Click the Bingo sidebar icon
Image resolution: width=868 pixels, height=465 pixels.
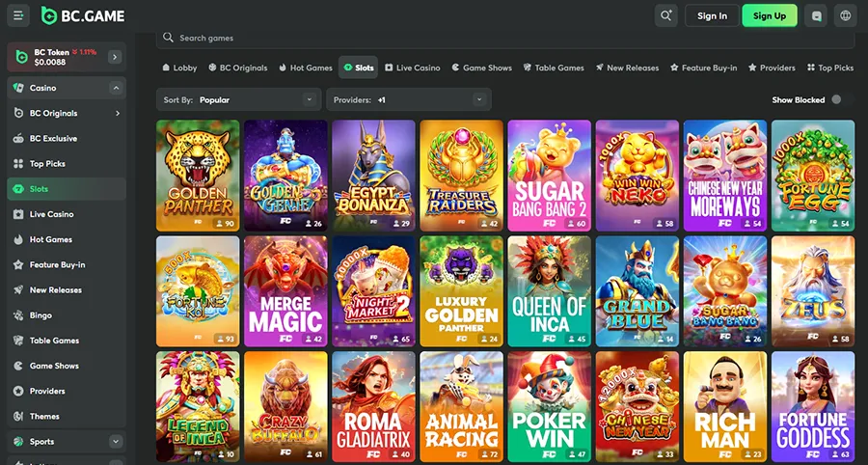click(x=19, y=315)
